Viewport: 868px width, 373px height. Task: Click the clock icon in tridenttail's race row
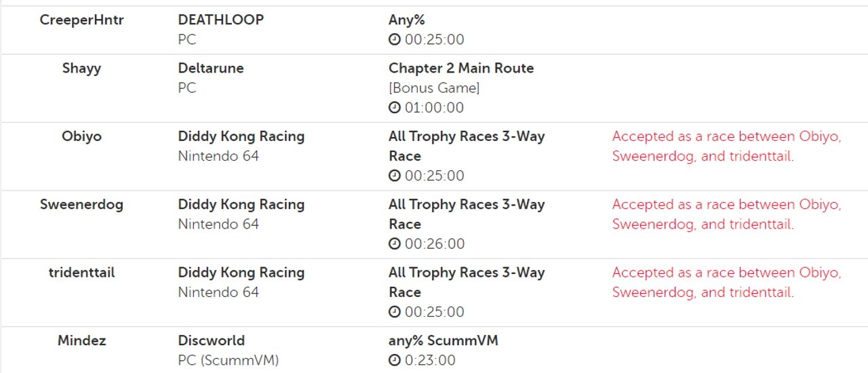click(x=395, y=313)
